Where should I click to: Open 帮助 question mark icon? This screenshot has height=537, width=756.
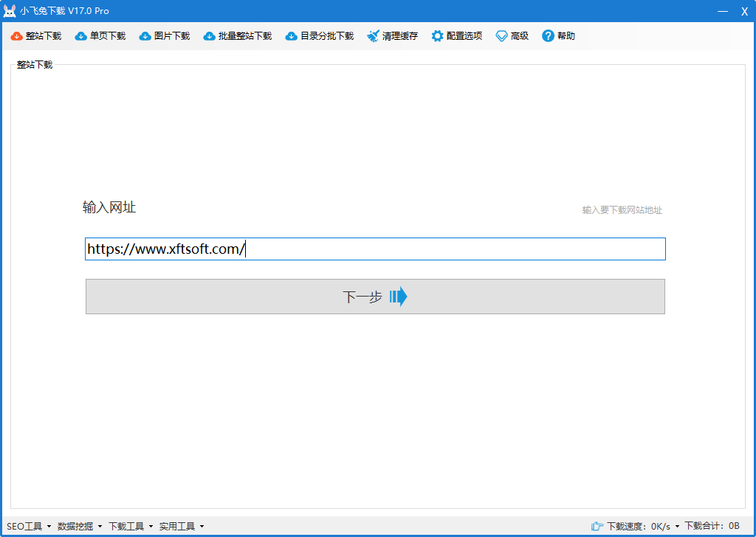tap(548, 36)
